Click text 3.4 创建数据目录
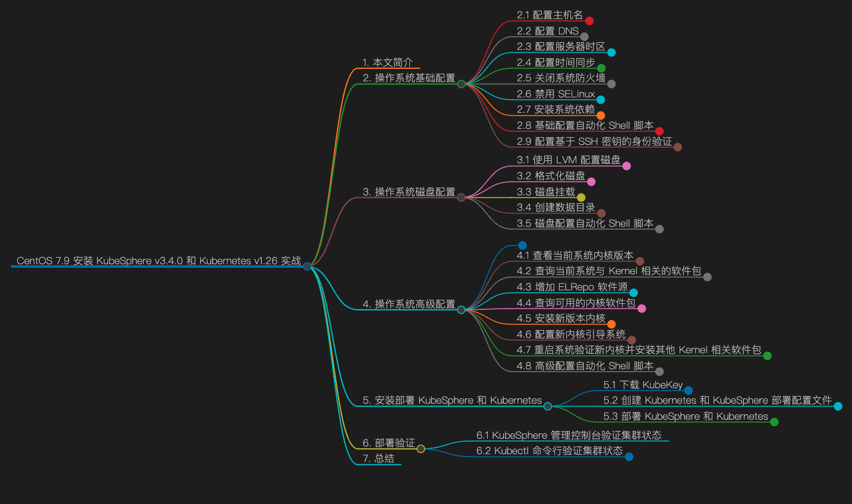Image resolution: width=852 pixels, height=504 pixels. (x=556, y=207)
